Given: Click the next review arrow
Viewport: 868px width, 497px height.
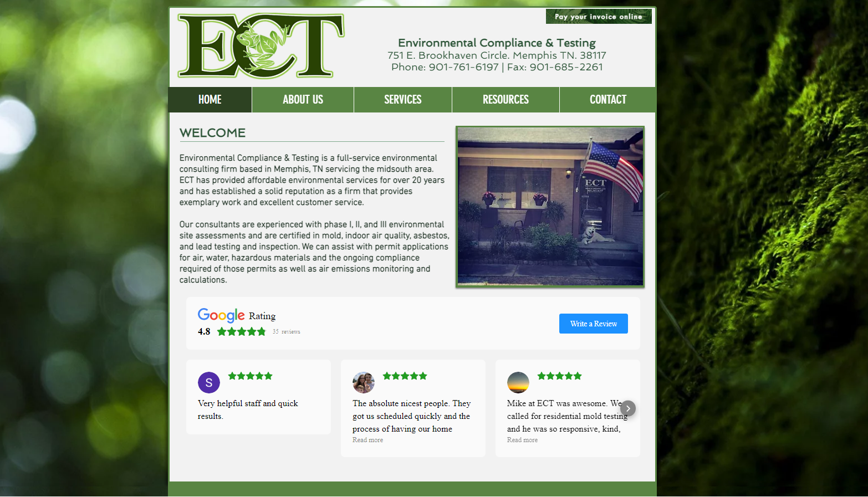Looking at the screenshot, I should [x=627, y=408].
